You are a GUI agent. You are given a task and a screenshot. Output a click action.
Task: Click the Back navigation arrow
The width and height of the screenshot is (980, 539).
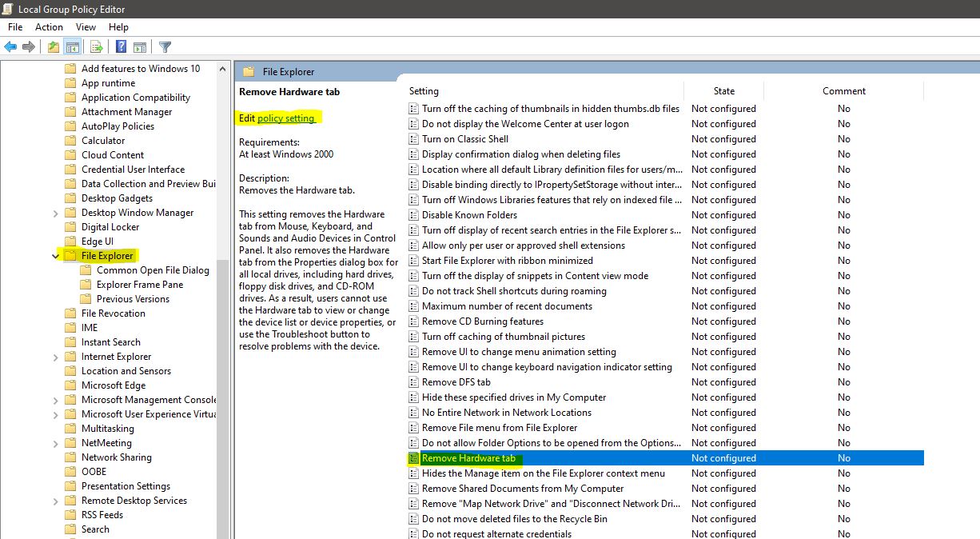pyautogui.click(x=11, y=46)
